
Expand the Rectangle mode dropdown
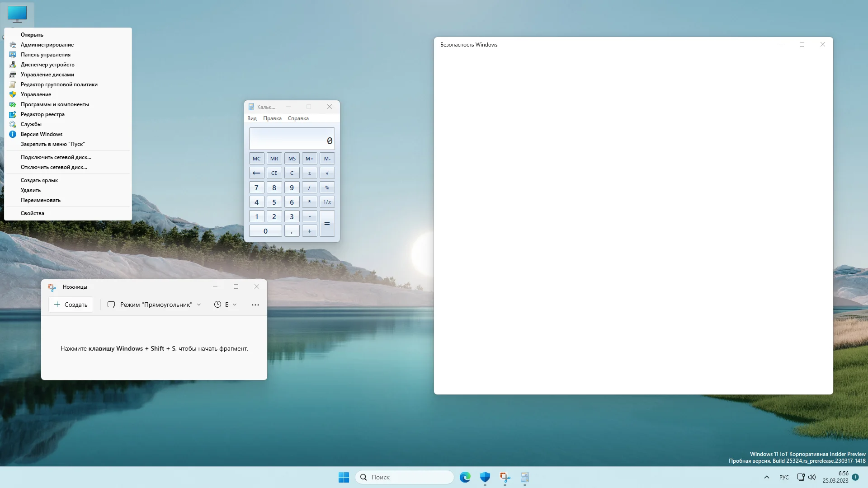click(x=154, y=305)
